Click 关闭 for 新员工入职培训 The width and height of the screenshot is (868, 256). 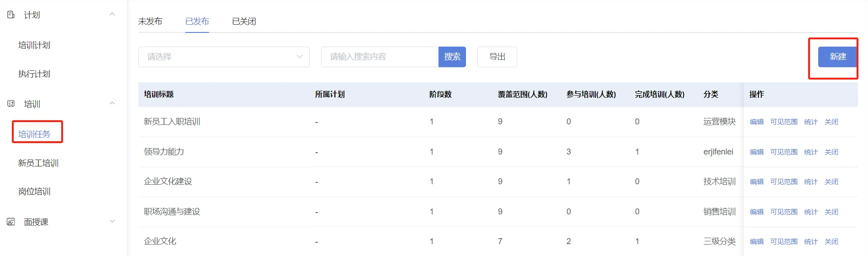pos(831,122)
